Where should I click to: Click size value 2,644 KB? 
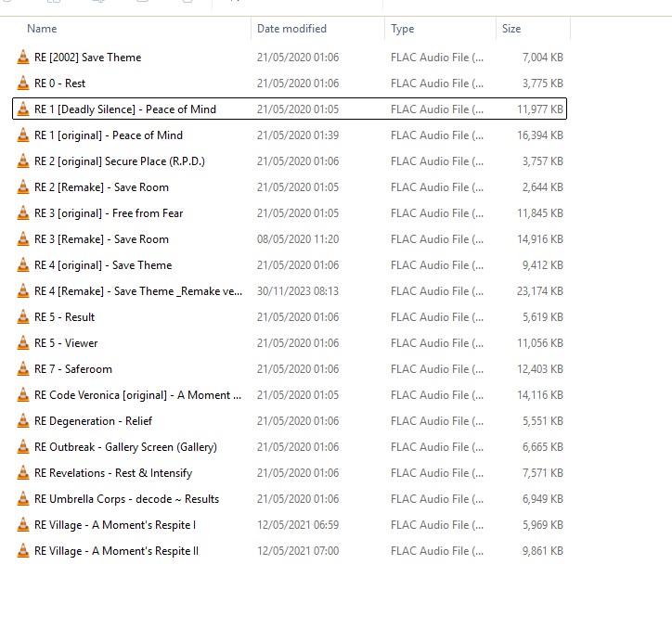[543, 187]
